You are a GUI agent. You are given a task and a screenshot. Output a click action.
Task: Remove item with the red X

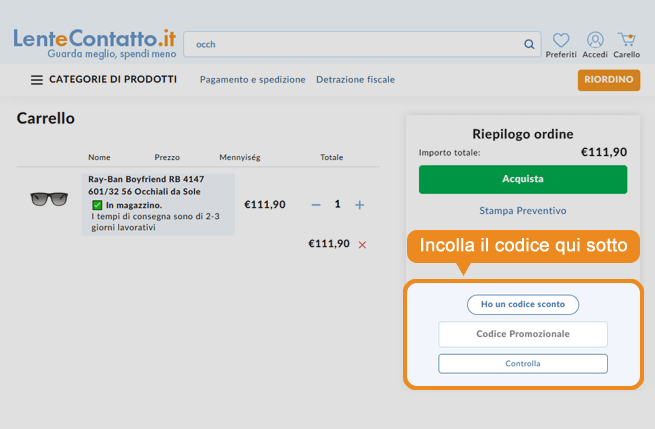coord(362,244)
